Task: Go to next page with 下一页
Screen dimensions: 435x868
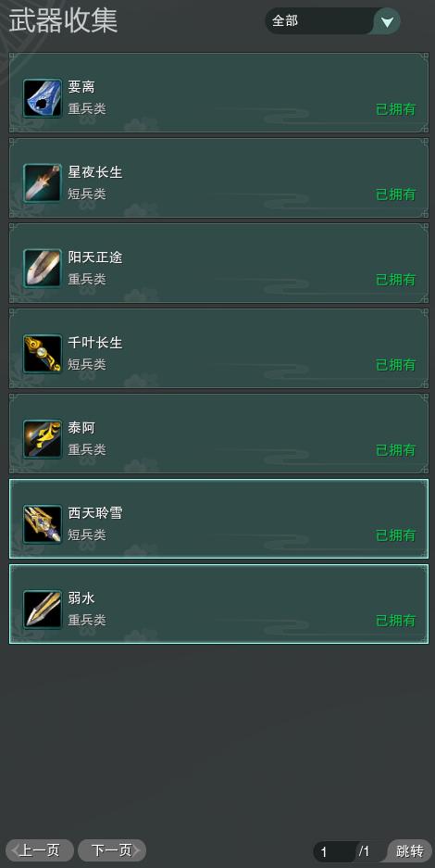Action: 112,850
